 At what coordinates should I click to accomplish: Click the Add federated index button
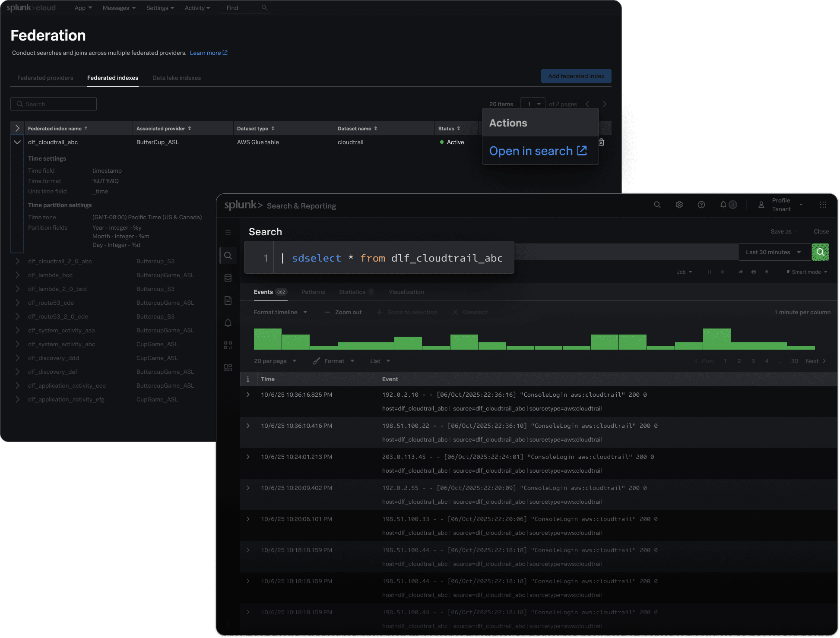(x=576, y=76)
